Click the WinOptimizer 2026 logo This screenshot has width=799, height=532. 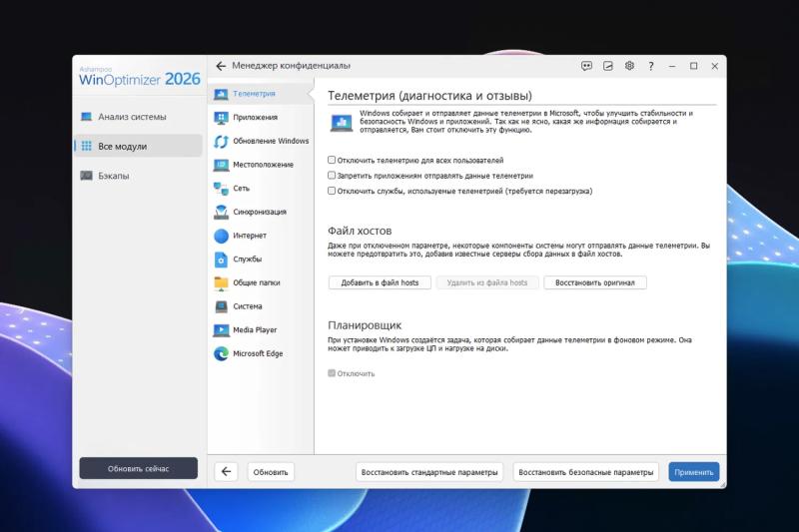[140, 77]
